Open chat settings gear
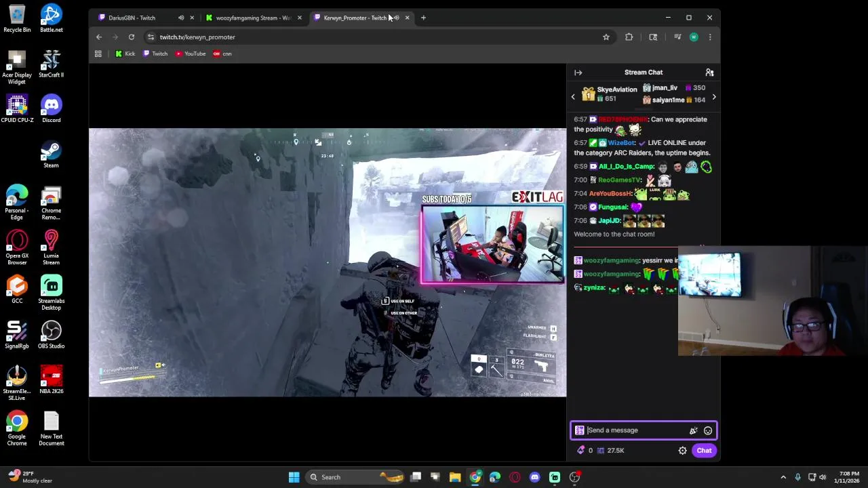The image size is (868, 488). [682, 451]
